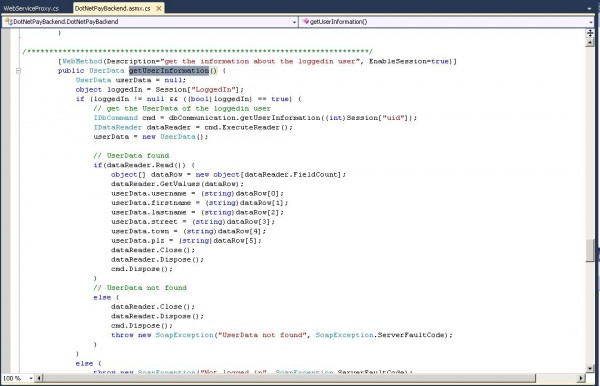This screenshot has width=600, height=386.
Task: Click the vertical scrollbar down arrow
Action: click(x=590, y=369)
